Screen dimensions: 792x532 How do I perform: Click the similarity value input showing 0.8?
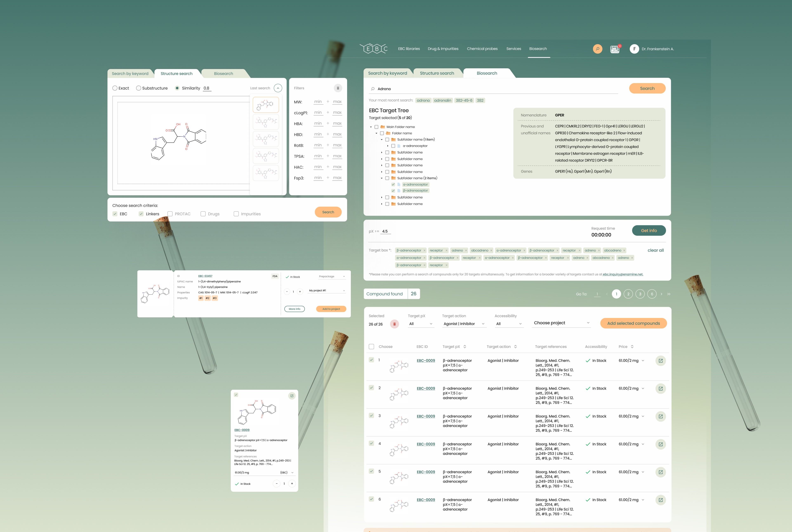(x=207, y=88)
